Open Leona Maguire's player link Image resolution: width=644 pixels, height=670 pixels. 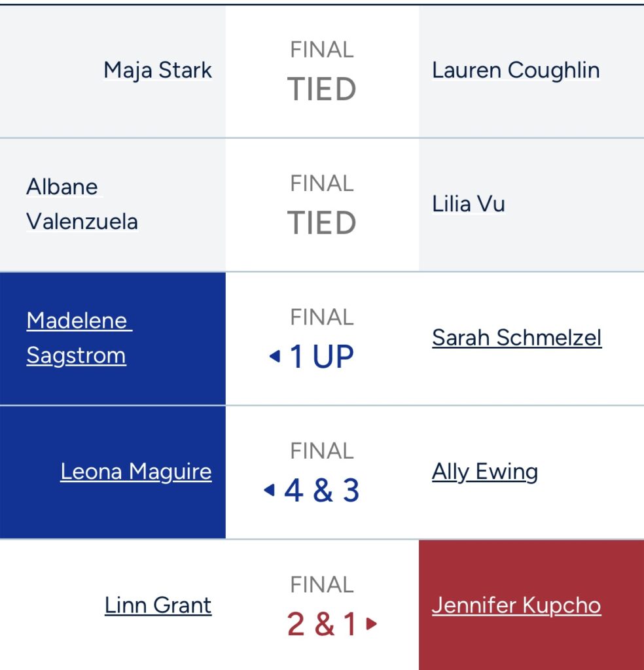coord(136,472)
